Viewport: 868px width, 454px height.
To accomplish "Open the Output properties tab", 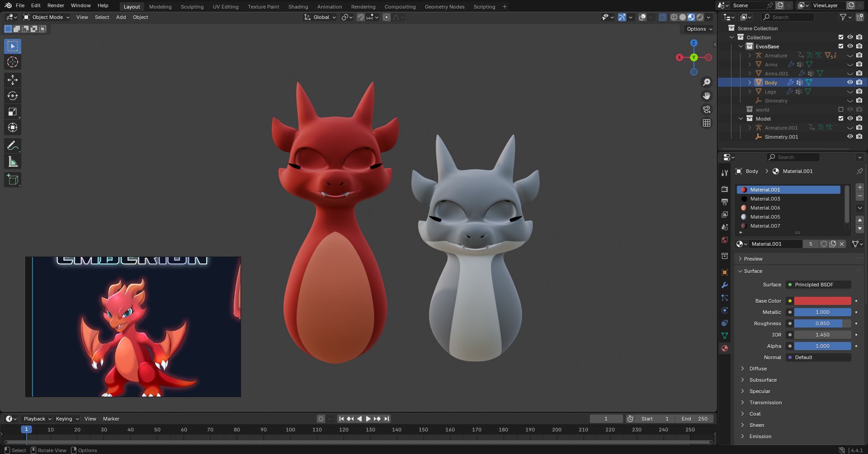I will (x=725, y=201).
